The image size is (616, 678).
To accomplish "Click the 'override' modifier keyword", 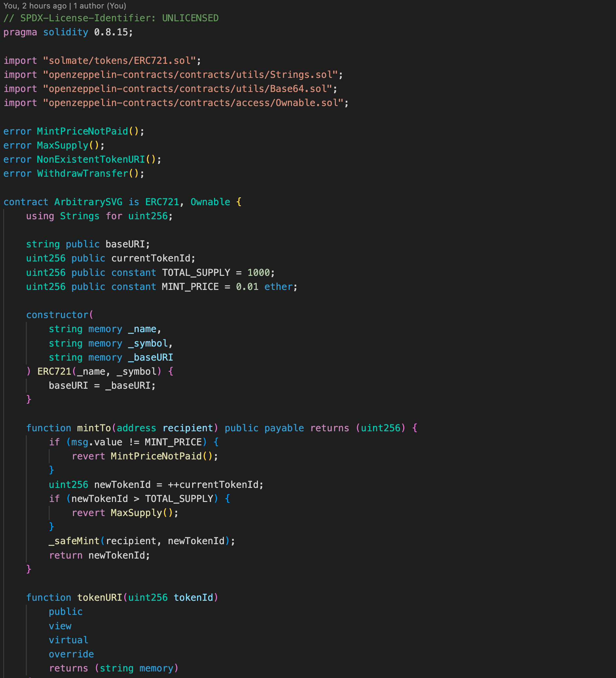I will point(71,654).
